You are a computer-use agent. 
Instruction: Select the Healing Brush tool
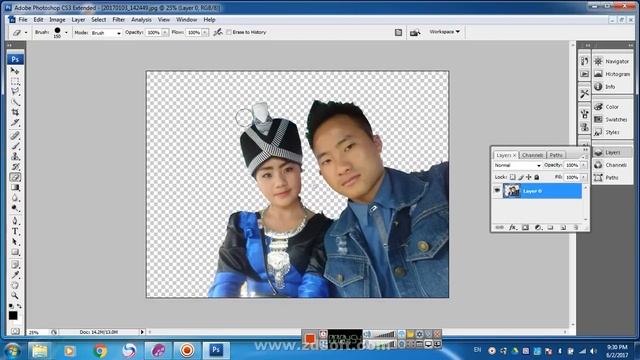[x=15, y=135]
